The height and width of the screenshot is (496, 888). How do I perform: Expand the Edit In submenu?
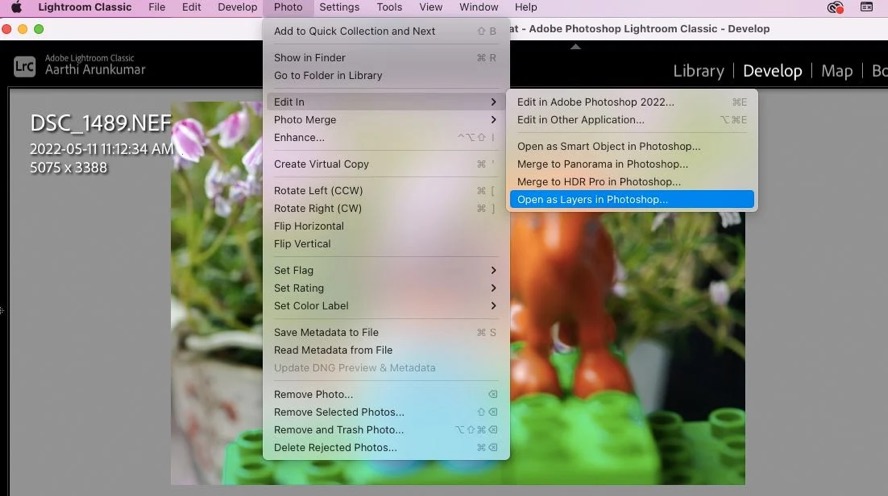(x=385, y=102)
